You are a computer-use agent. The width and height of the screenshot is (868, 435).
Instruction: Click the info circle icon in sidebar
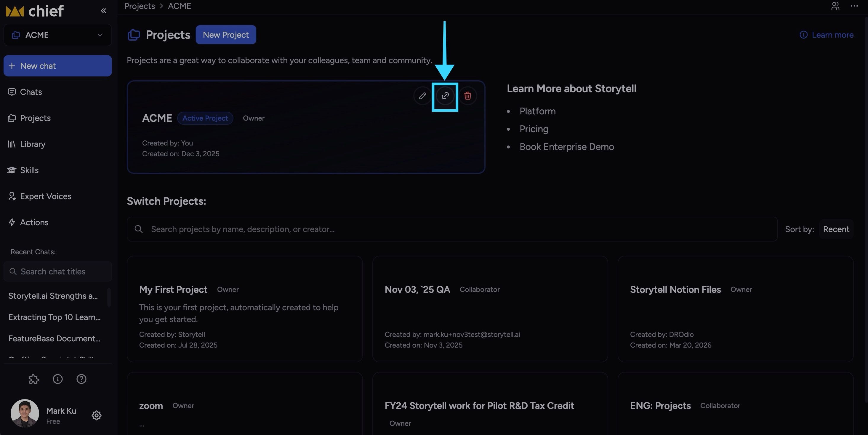tap(57, 379)
